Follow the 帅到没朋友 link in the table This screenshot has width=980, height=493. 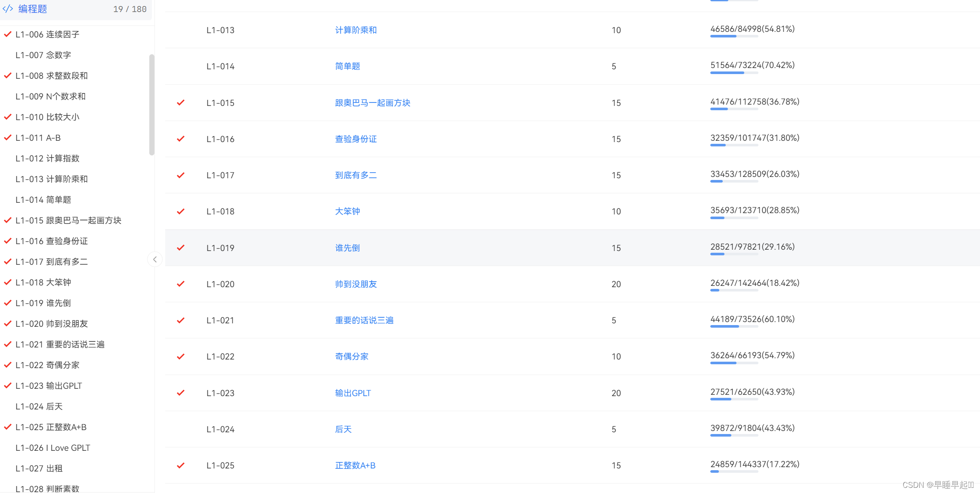pos(356,284)
